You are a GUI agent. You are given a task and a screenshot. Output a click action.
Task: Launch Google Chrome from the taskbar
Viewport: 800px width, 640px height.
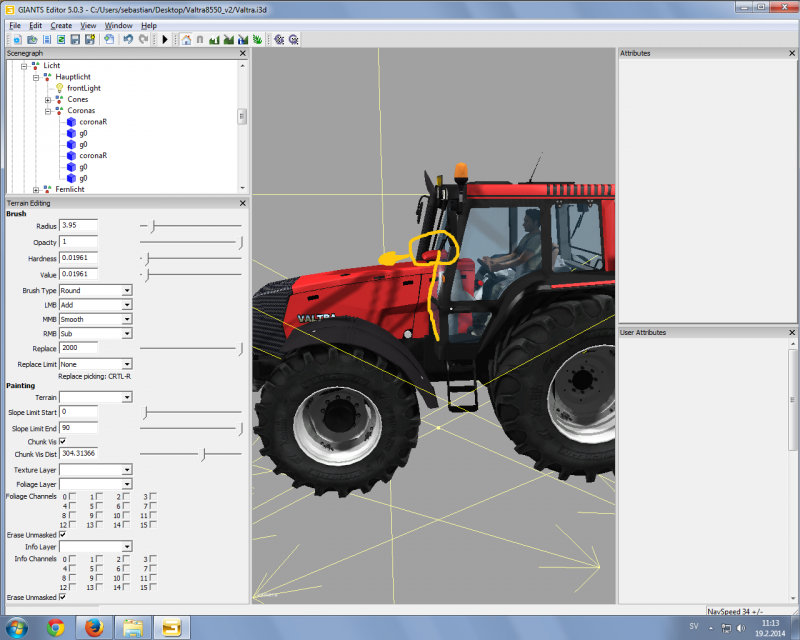click(x=56, y=627)
